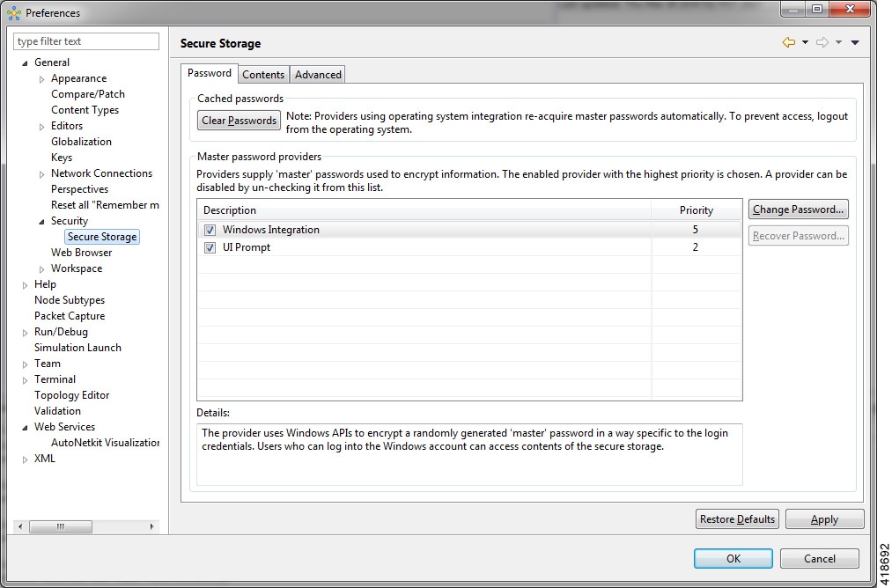Click the Apply button
Image resolution: width=892 pixels, height=588 pixels.
click(x=824, y=519)
